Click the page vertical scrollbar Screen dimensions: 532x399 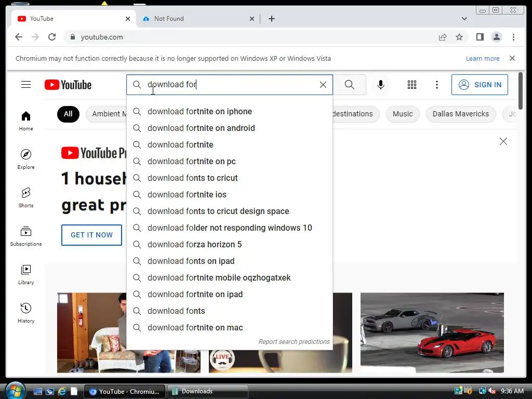521,91
